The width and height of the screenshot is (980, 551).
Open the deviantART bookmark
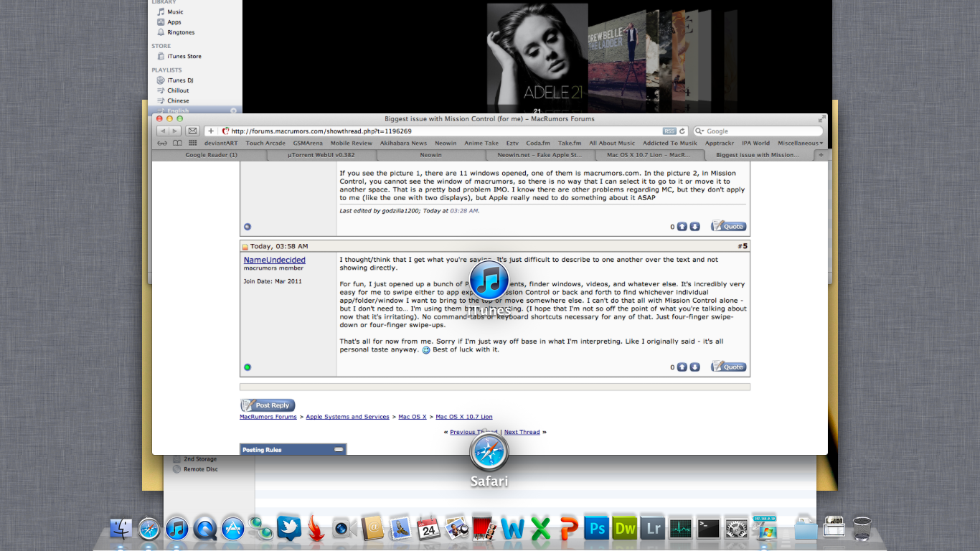click(x=221, y=143)
